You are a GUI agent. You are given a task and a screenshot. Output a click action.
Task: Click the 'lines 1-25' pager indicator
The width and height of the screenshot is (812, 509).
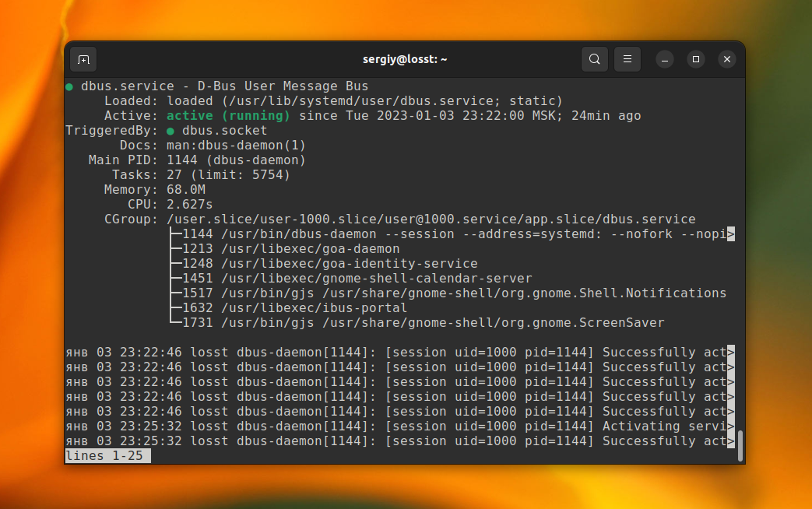(x=107, y=455)
